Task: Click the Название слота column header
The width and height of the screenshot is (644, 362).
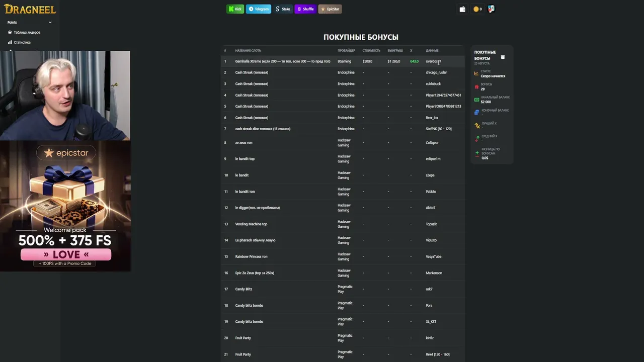Action: click(x=248, y=50)
